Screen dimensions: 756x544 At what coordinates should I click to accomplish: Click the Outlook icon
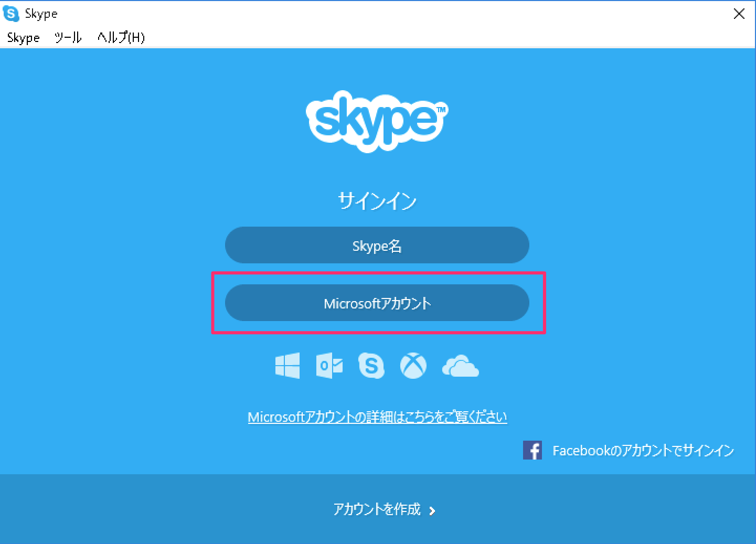pyautogui.click(x=329, y=365)
